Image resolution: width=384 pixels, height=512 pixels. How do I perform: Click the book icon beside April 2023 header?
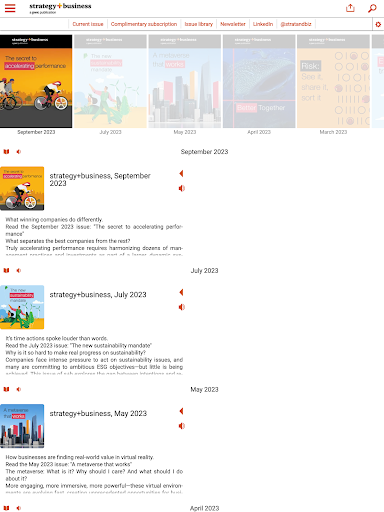6,508
